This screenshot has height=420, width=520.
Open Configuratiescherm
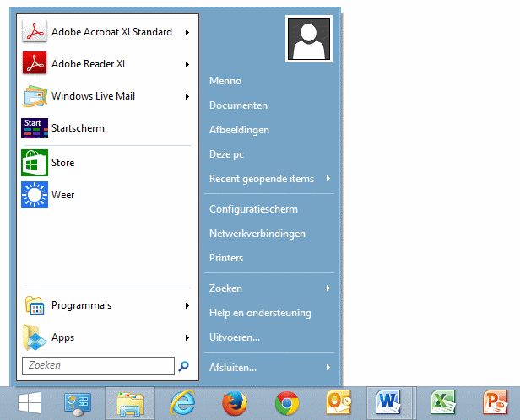coord(253,209)
